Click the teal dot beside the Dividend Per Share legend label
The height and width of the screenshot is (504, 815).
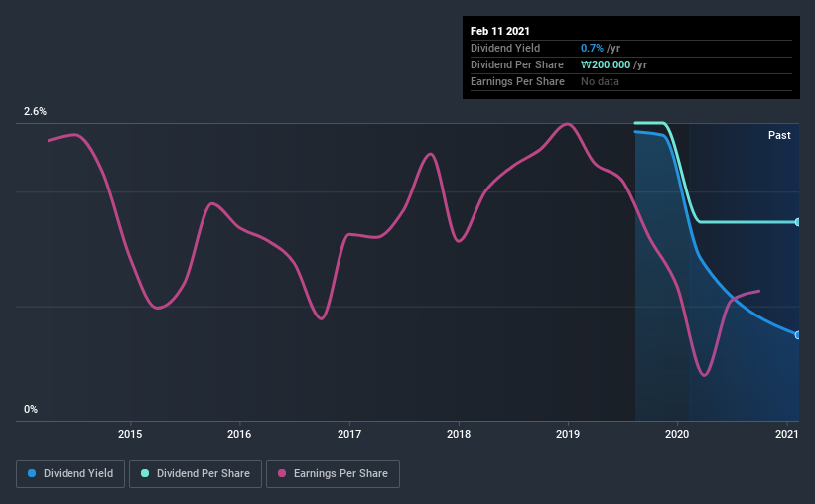pyautogui.click(x=146, y=474)
